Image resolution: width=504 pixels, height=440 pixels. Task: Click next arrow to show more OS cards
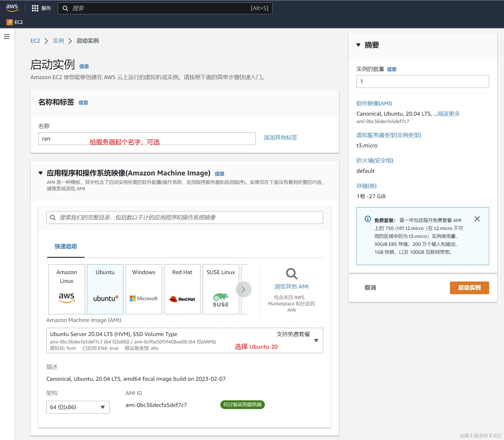[243, 289]
